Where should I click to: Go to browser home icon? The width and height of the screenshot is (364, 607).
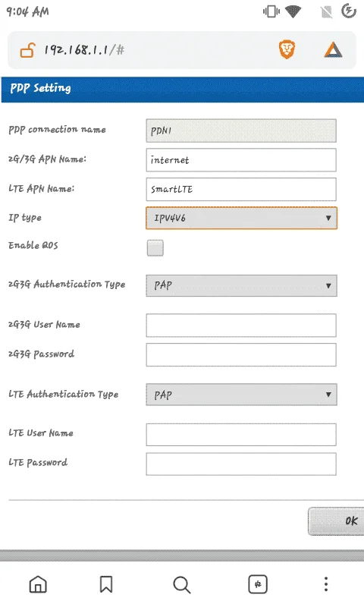coord(38,584)
